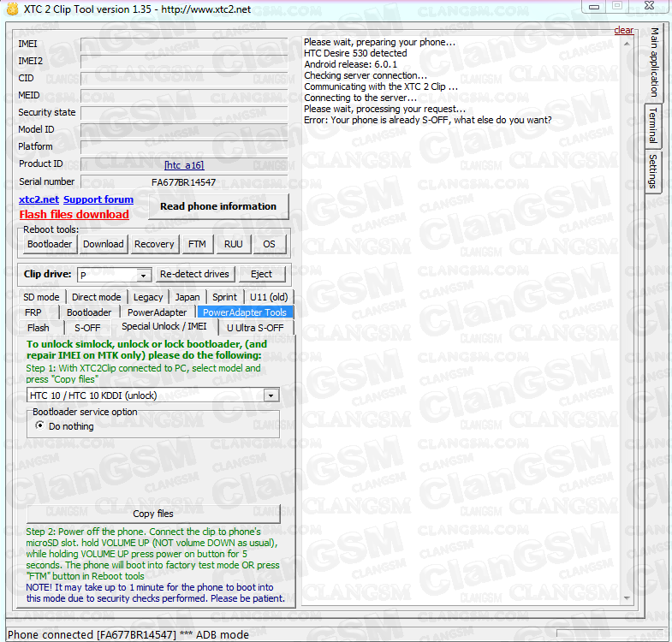Switch to the Main application side tab

(654, 62)
